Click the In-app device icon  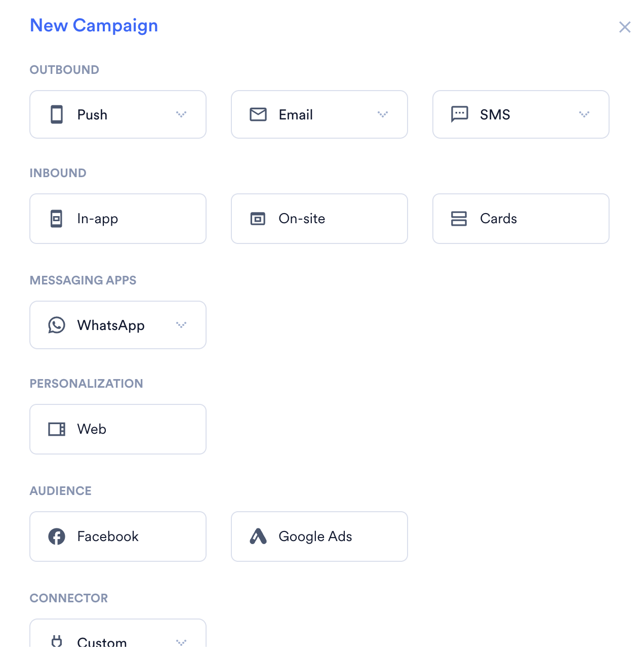pyautogui.click(x=57, y=219)
